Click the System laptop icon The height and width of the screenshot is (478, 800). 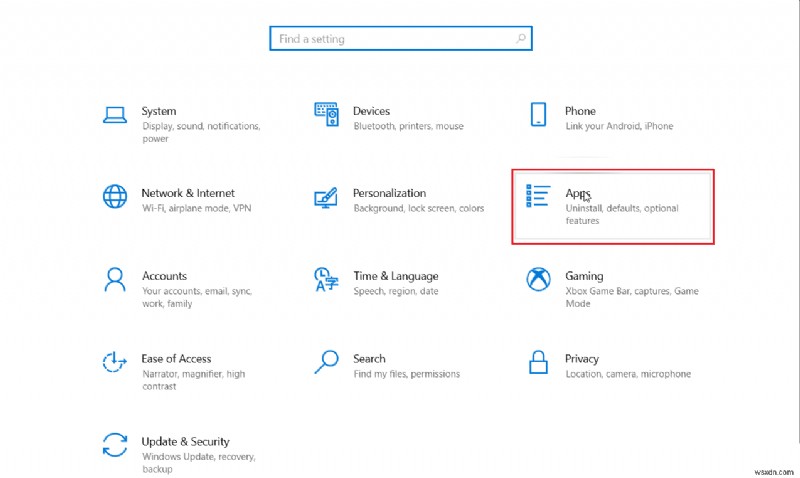[x=115, y=114]
